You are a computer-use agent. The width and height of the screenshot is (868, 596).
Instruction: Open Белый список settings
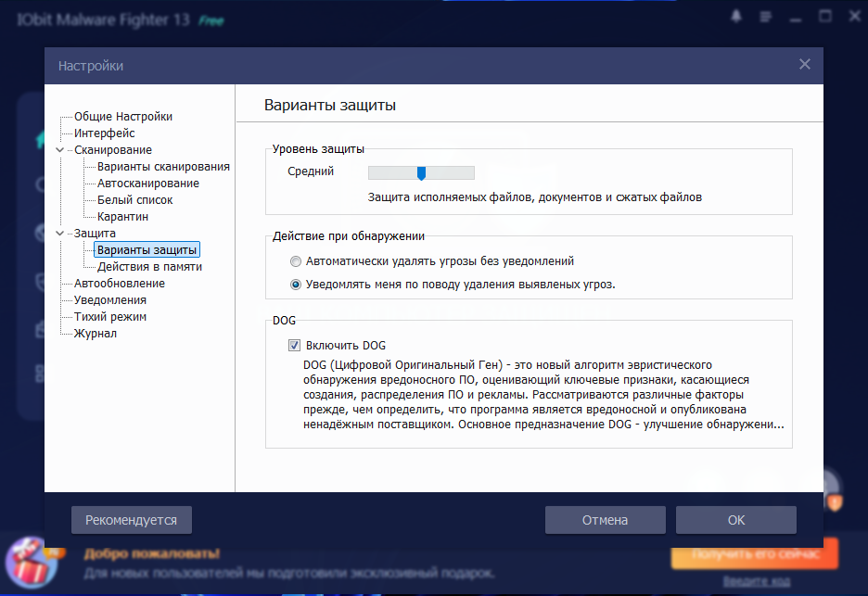click(134, 200)
